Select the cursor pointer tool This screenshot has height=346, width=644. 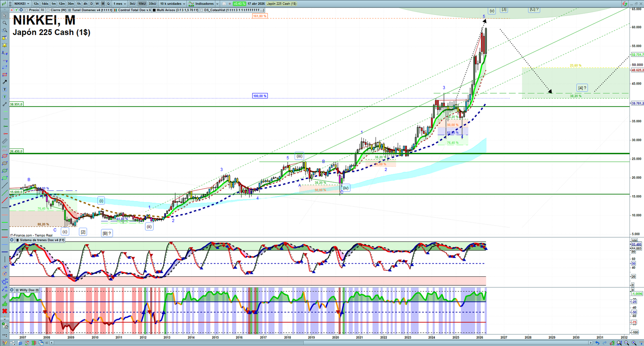[x=5, y=16]
